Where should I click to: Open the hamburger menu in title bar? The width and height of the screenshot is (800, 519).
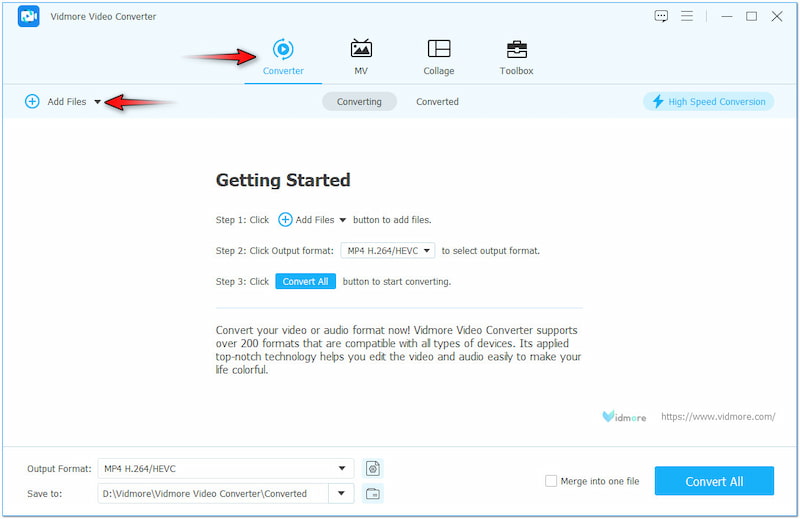pos(687,16)
